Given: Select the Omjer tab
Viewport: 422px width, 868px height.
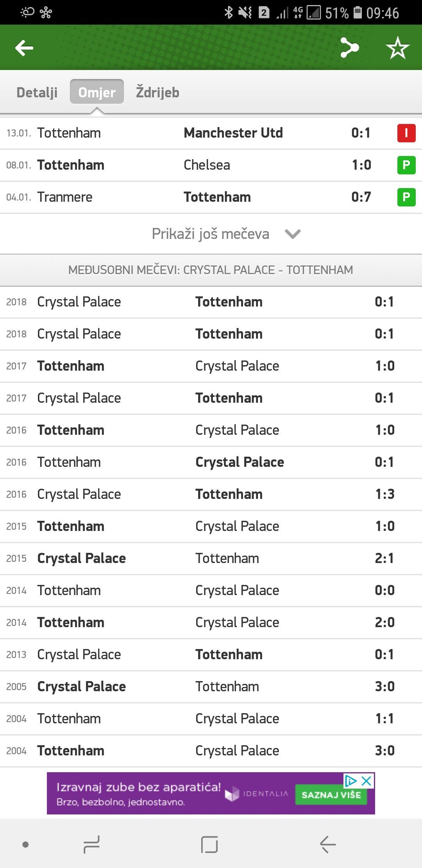Looking at the screenshot, I should point(97,92).
